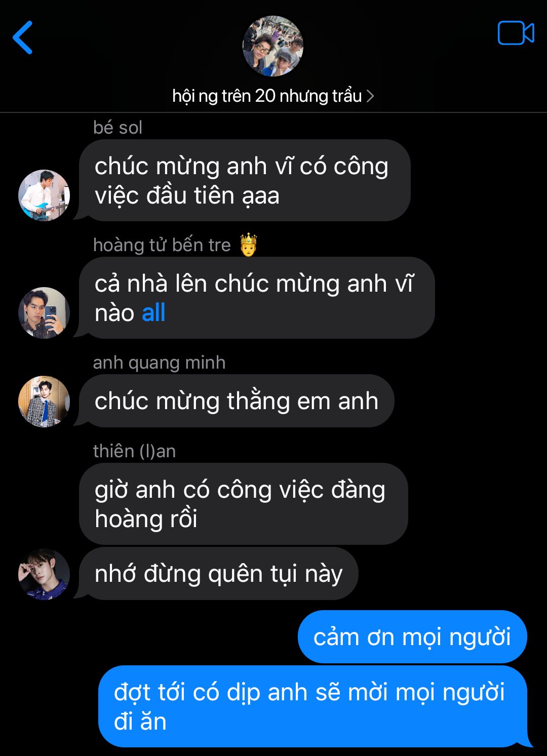
Task: Select message "giờ anh có công việc đàng hoàng rồi"
Action: pos(244,504)
